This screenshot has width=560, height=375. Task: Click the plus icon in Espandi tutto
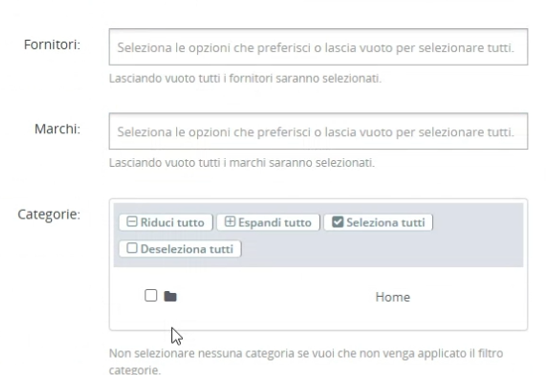coord(230,222)
